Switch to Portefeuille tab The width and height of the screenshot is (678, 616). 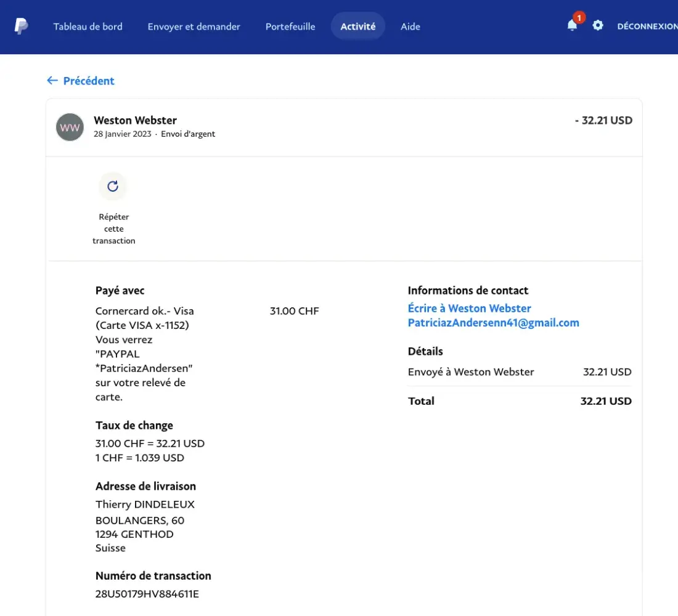click(290, 26)
